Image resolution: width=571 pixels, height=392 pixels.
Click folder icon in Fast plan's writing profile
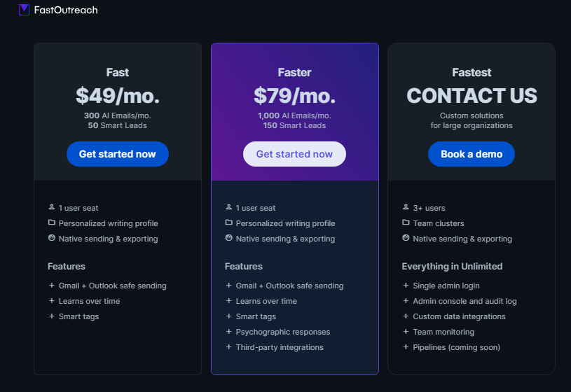[x=51, y=223]
